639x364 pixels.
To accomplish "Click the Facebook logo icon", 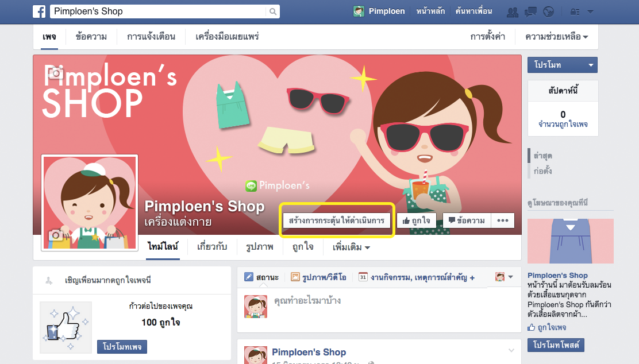I will point(39,11).
